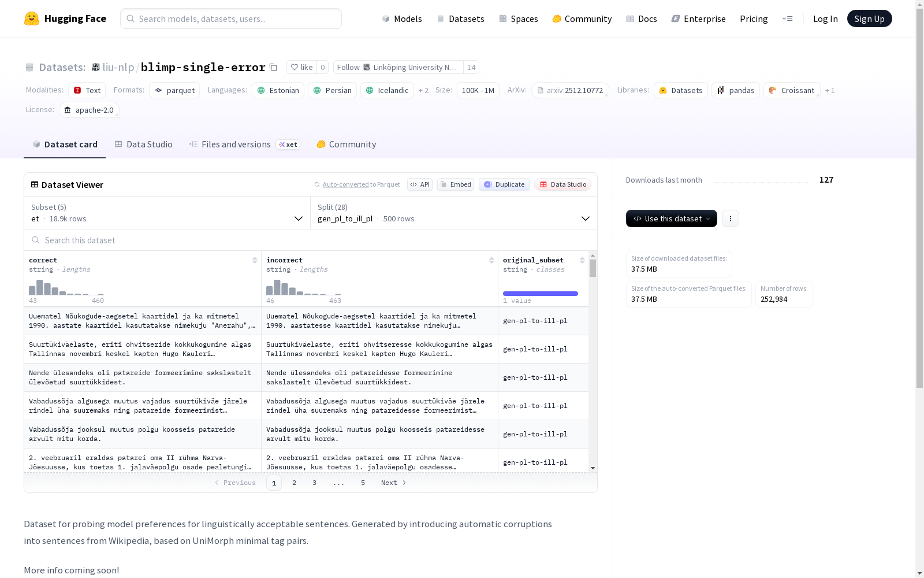Click the Sign Up button
The height and width of the screenshot is (578, 924).
pyautogui.click(x=869, y=18)
